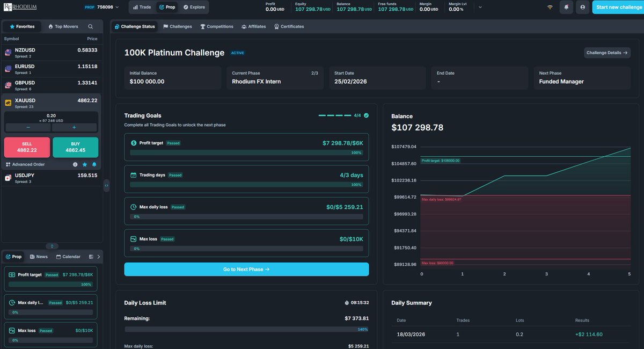Click the NZDUSD flag icon

pyautogui.click(x=8, y=53)
